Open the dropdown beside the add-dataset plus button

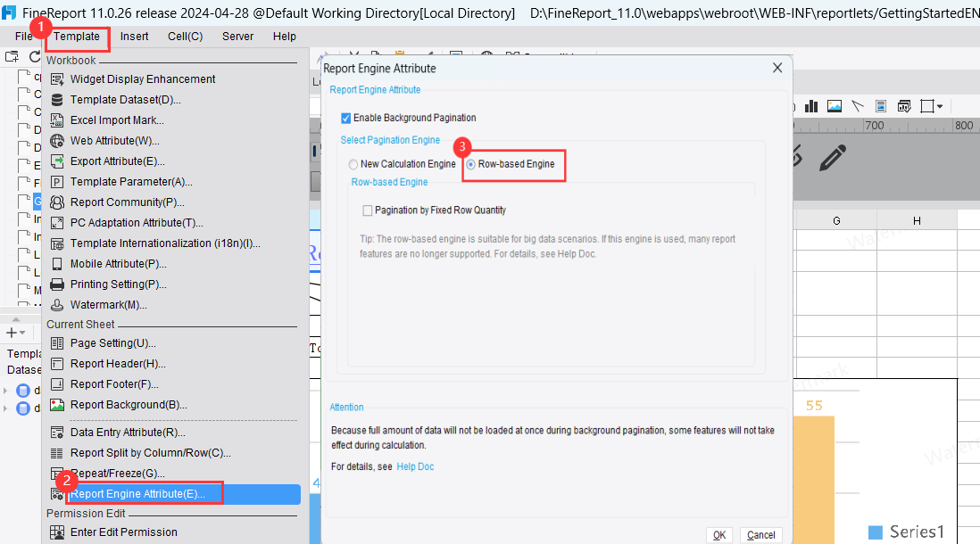tap(21, 333)
